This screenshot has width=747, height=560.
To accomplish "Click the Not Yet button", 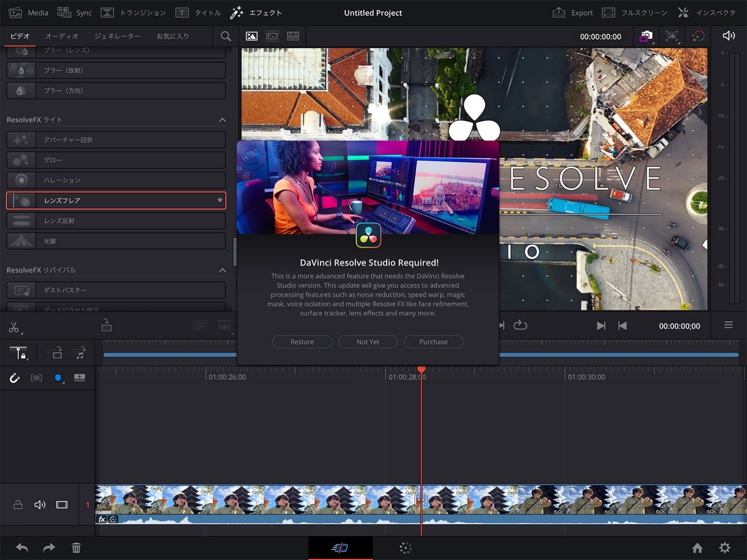I will click(x=368, y=342).
